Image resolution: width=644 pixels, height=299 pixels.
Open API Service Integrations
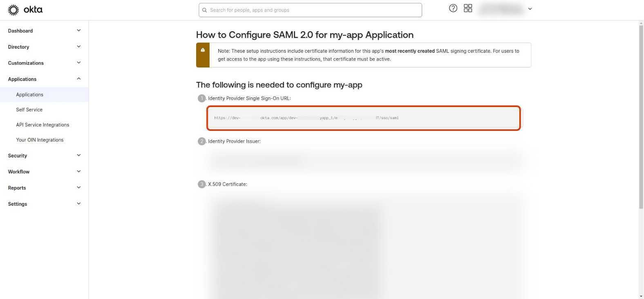point(42,125)
